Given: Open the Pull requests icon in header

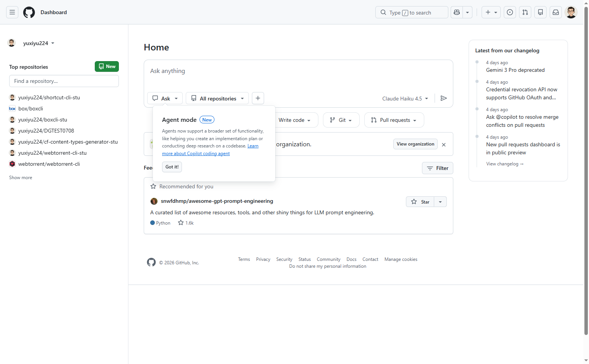Looking at the screenshot, I should [525, 12].
